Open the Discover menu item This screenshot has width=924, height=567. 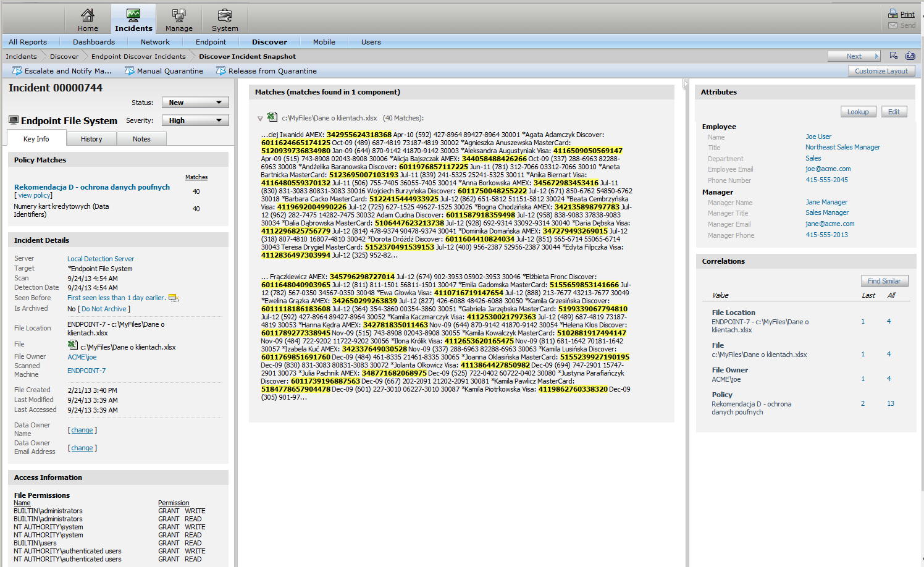pos(269,42)
